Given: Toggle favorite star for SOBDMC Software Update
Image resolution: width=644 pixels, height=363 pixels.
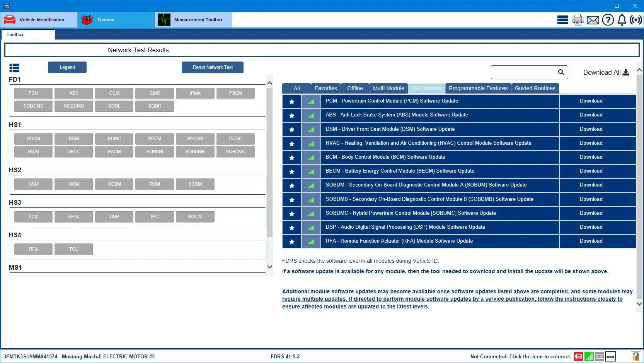Looking at the screenshot, I should coord(292,214).
